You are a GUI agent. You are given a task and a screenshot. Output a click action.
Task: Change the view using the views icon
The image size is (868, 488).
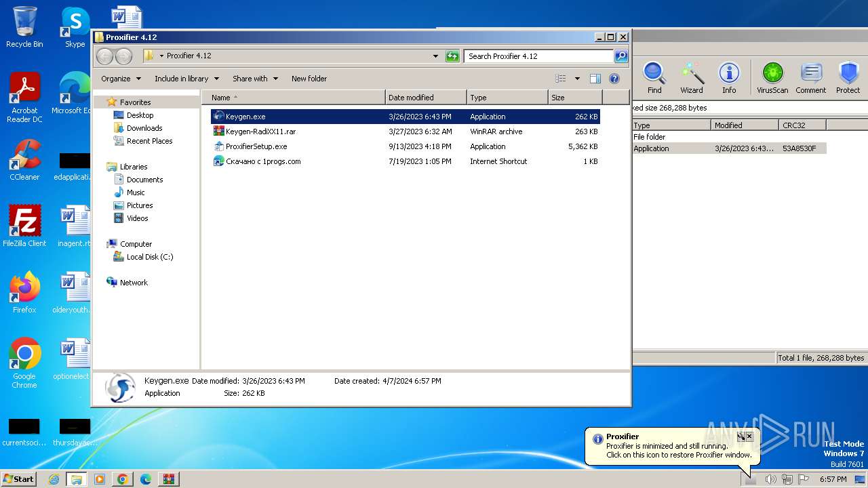[x=561, y=79]
